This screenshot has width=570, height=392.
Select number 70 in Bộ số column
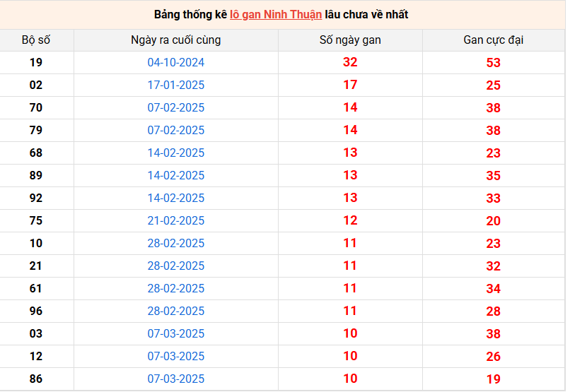click(x=36, y=107)
